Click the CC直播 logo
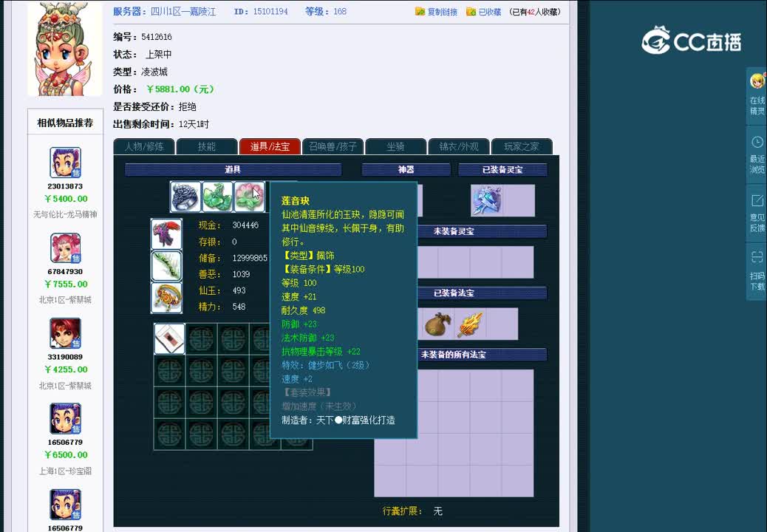 pyautogui.click(x=691, y=41)
